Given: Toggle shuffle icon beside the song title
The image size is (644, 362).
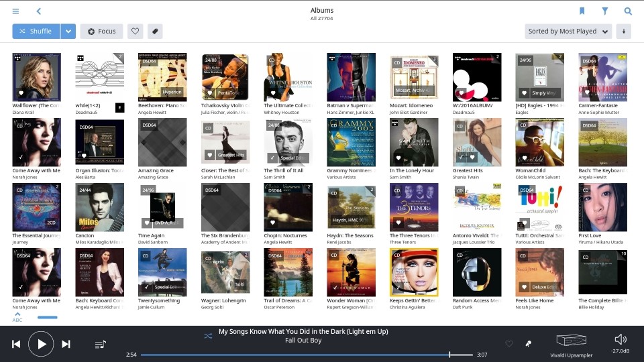Looking at the screenshot, I should pos(208,336).
